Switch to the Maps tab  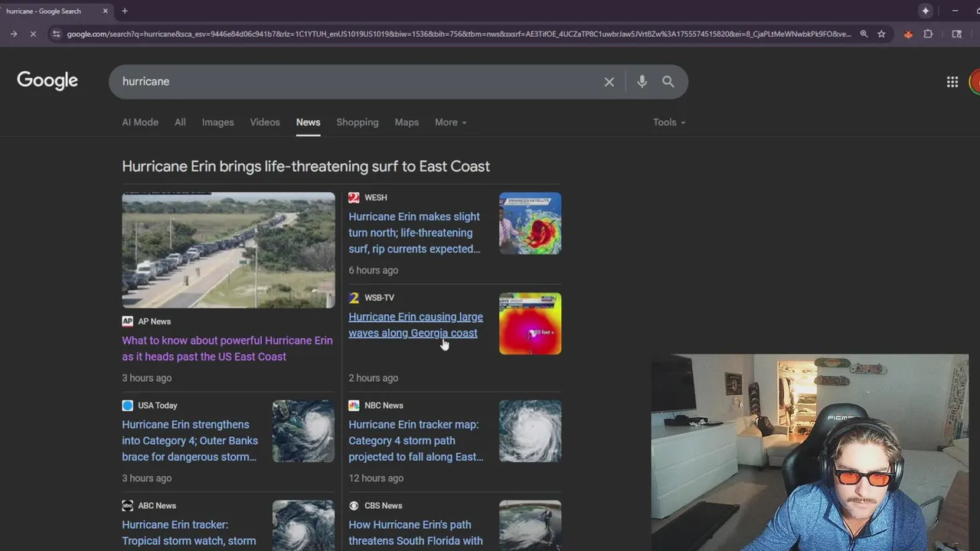pos(407,122)
